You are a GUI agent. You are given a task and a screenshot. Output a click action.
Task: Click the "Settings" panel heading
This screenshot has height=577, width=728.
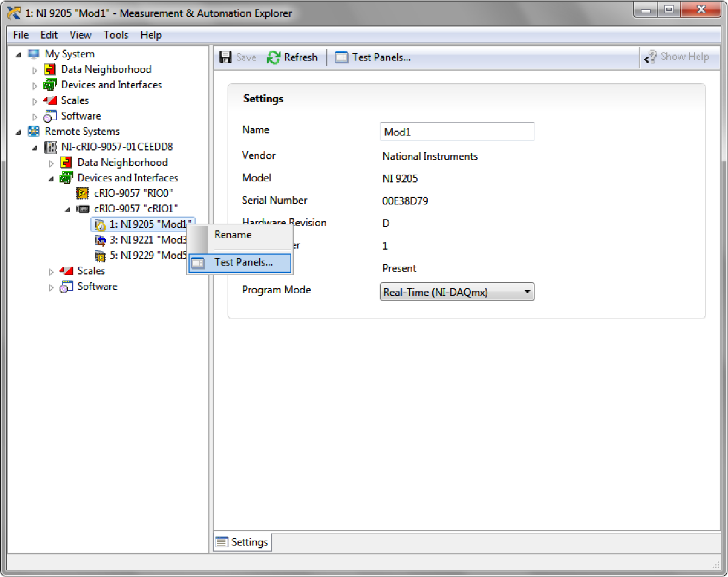click(263, 99)
